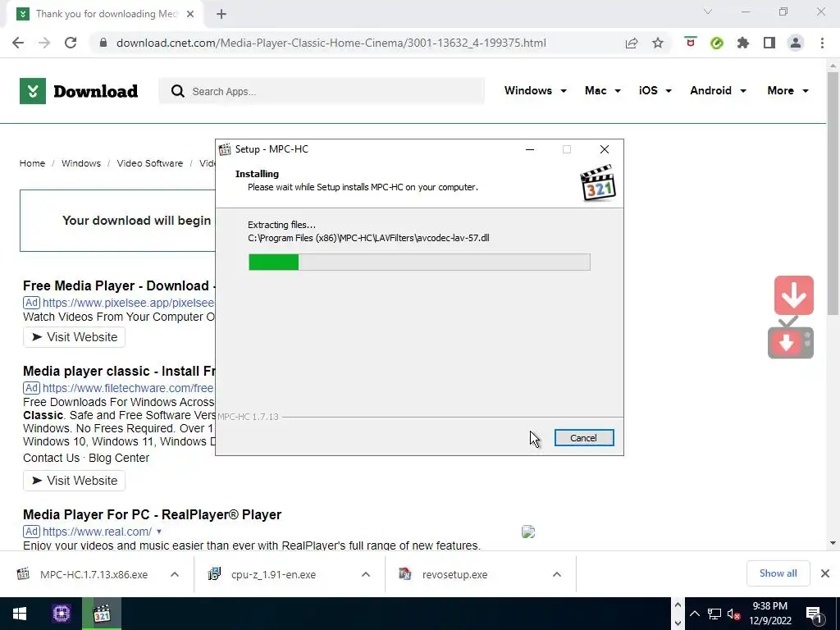Click the MPC-HC 321 clapperboard logo in installer
The height and width of the screenshot is (630, 840).
tap(598, 183)
